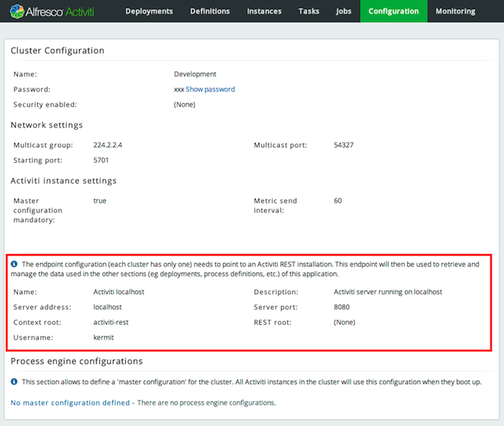Screen dimensions: 504x426
Task: Click the Network settings heading
Action: pos(47,125)
